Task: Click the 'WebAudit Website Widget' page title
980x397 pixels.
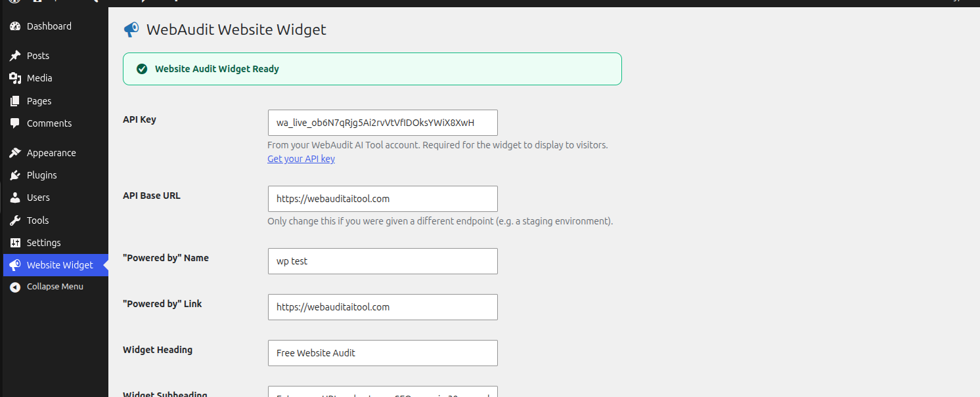Action: pyautogui.click(x=236, y=30)
